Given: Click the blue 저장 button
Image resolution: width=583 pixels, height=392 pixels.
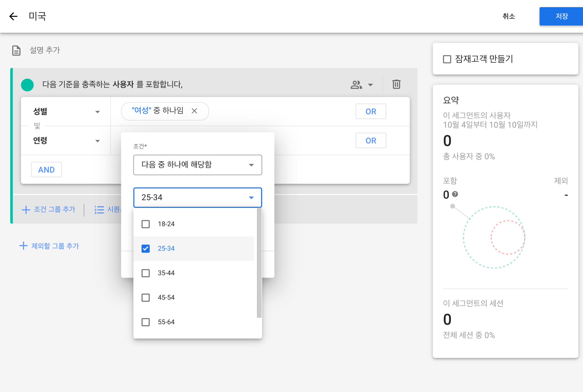Looking at the screenshot, I should (x=561, y=16).
